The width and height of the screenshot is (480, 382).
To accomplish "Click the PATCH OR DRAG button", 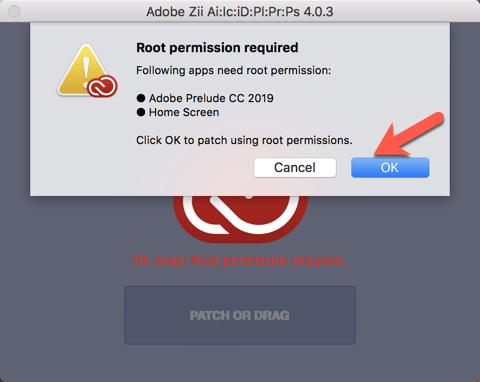I will point(240,315).
